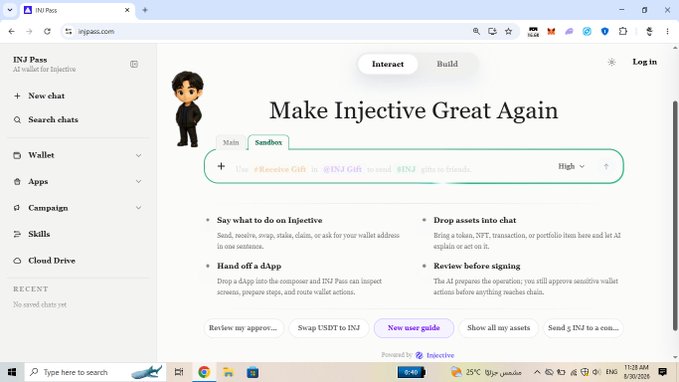Open the MetaMask fox extension
Image resolution: width=679 pixels, height=382 pixels.
551,32
